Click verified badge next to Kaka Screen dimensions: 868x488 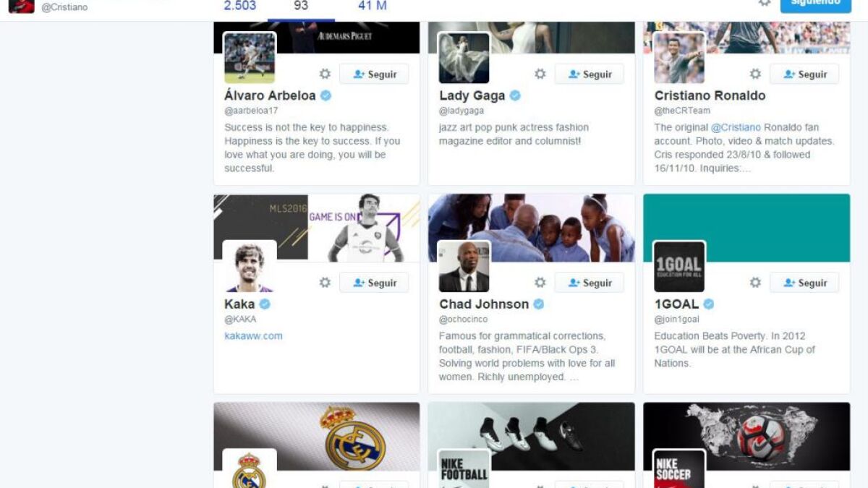pos(265,304)
